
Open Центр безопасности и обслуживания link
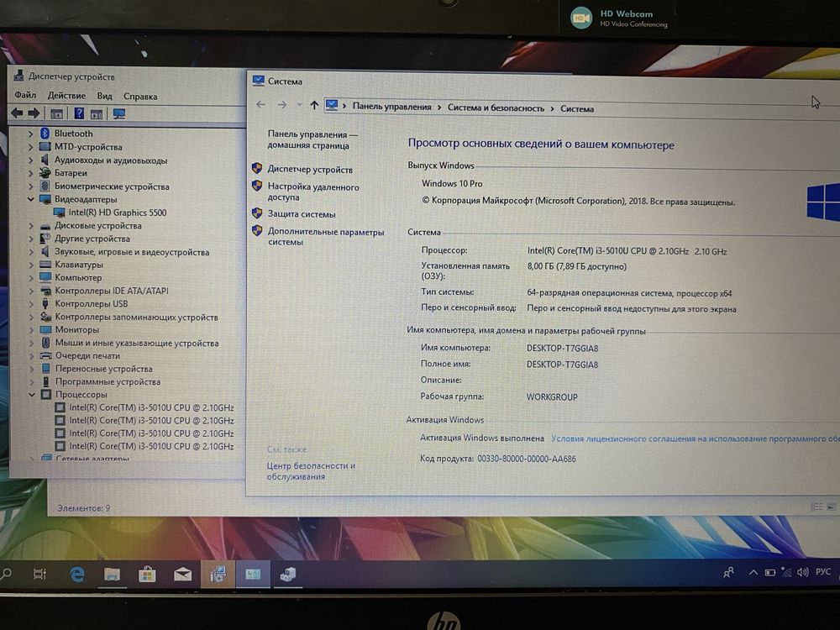311,471
